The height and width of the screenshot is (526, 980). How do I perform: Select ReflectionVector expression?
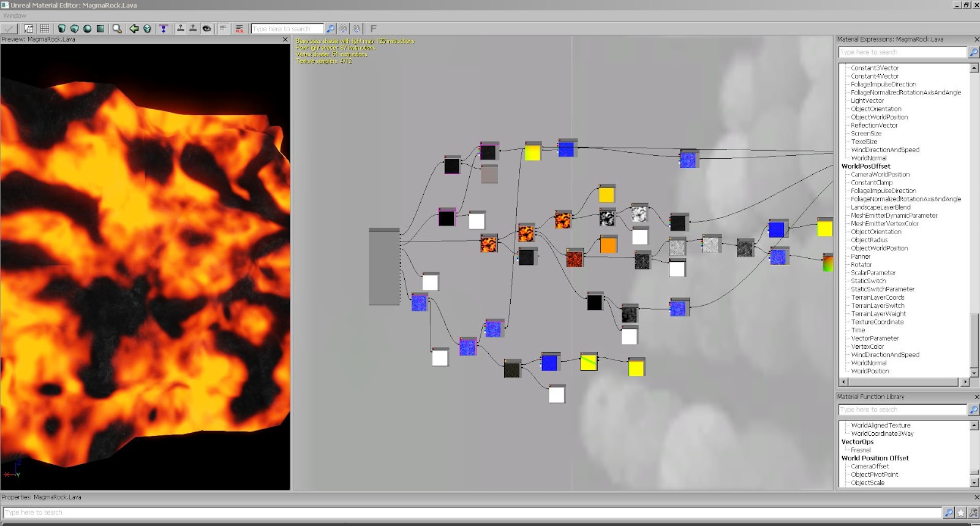click(x=874, y=125)
